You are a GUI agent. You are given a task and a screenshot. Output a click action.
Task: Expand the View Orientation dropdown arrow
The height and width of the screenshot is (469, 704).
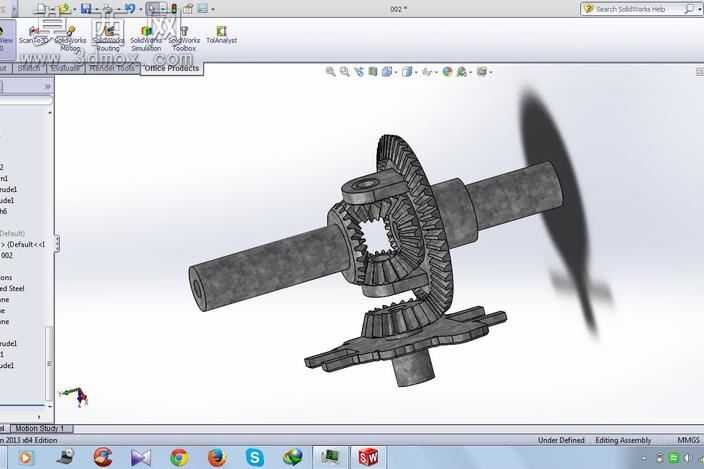(x=396, y=72)
